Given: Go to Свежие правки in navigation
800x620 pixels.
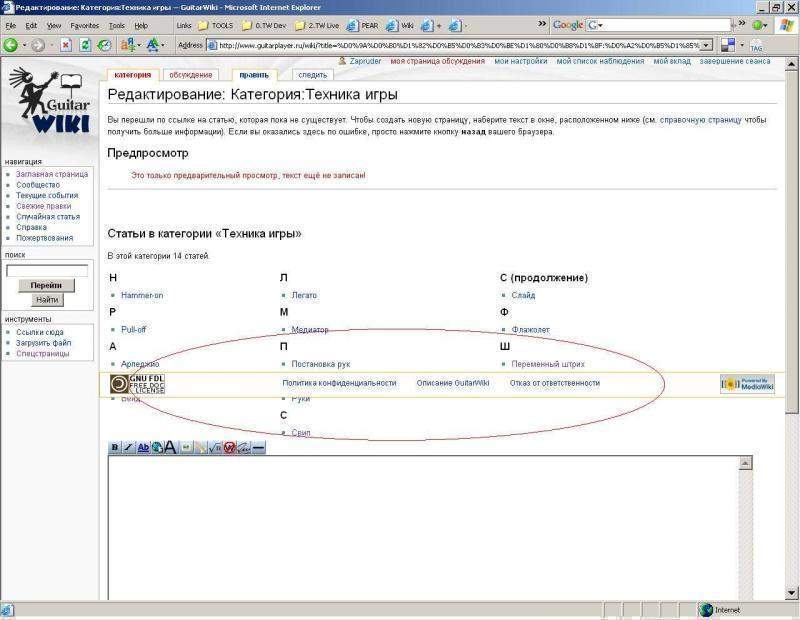Looking at the screenshot, I should (x=43, y=206).
